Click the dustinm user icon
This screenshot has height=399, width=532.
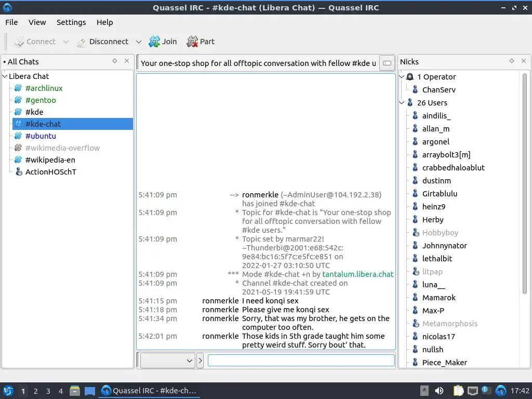coord(415,180)
